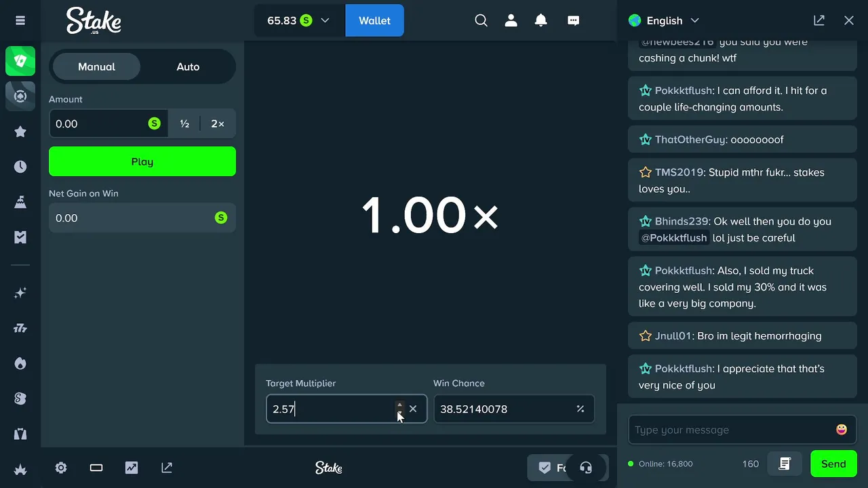868x488 pixels.
Task: Open the checklist sidebar icon
Action: tap(20, 237)
